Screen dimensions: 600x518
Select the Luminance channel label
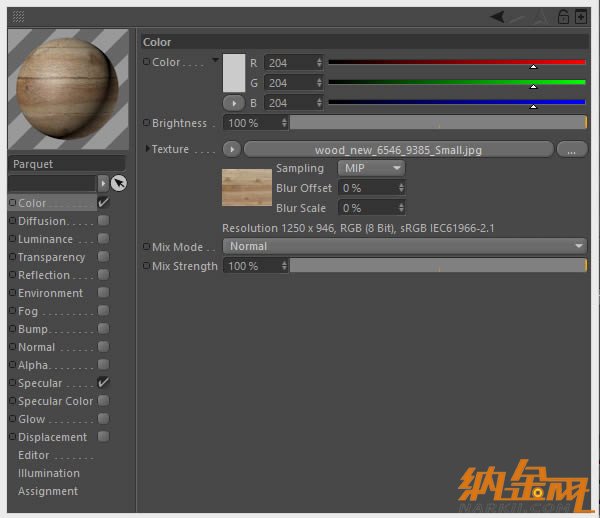pos(45,239)
